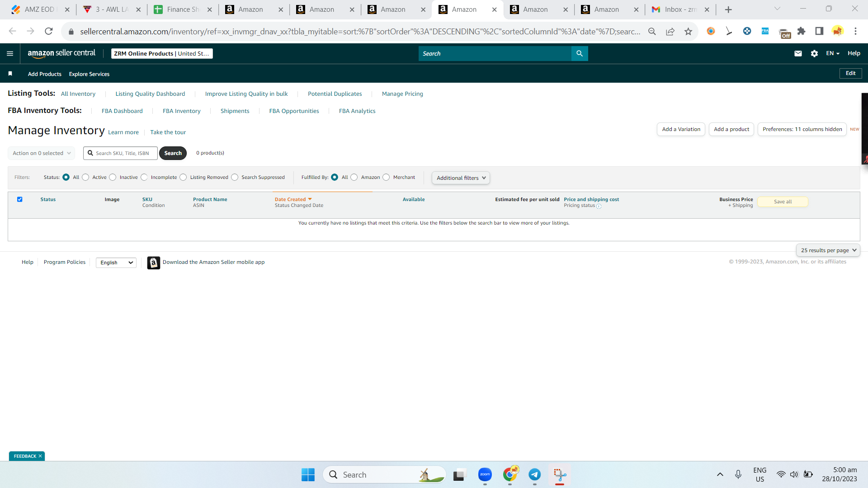
Task: Switch to the 3 - AWL LA browser tab
Action: (x=111, y=9)
